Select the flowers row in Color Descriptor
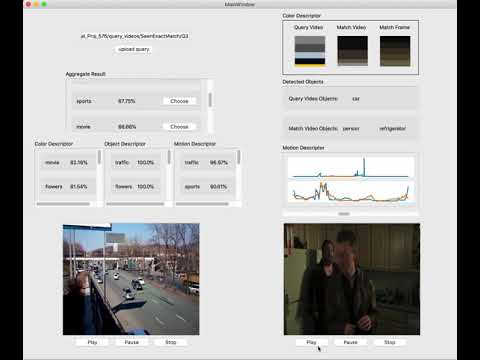Screen dimensions: 480x360 pos(67,187)
